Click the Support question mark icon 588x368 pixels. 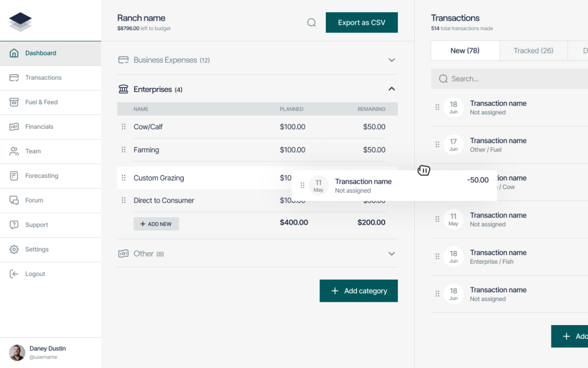pyautogui.click(x=14, y=225)
